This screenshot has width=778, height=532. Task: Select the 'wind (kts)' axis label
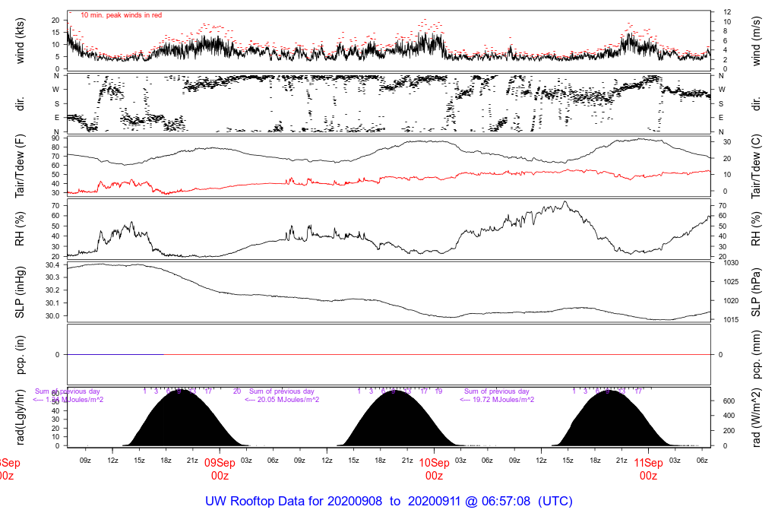tap(20, 41)
